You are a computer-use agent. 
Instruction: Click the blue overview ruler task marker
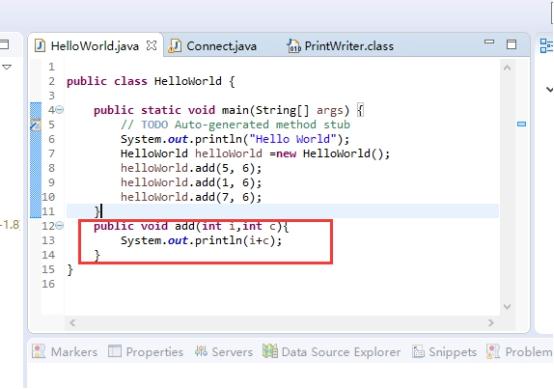point(521,124)
